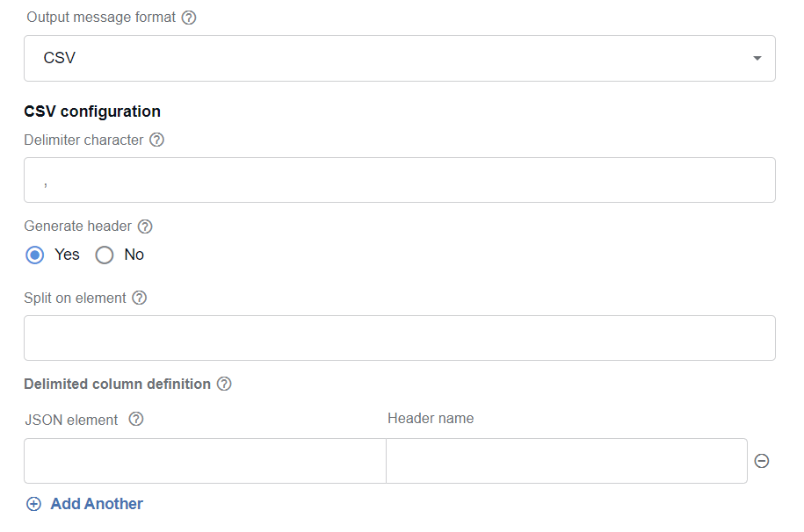
Task: Click the Add Another link text
Action: [97, 504]
